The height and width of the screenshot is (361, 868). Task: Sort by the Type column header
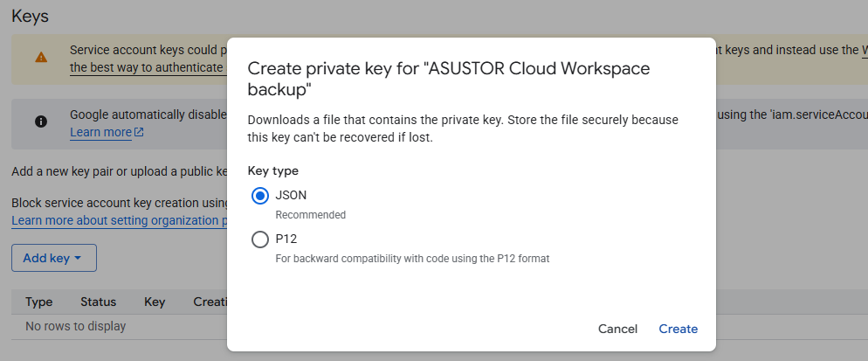coord(38,302)
